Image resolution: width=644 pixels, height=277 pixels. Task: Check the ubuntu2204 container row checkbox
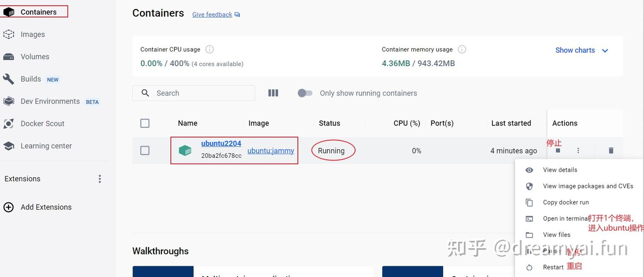[x=145, y=151]
